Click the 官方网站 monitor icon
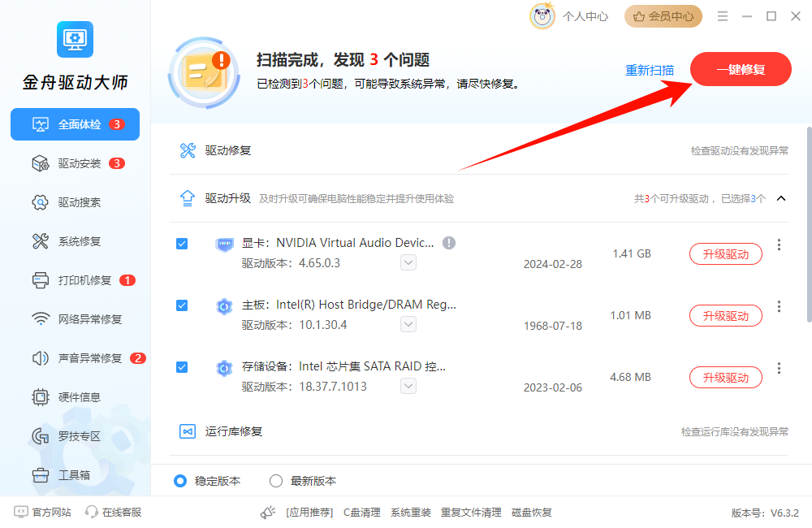The height and width of the screenshot is (528, 812). [21, 512]
